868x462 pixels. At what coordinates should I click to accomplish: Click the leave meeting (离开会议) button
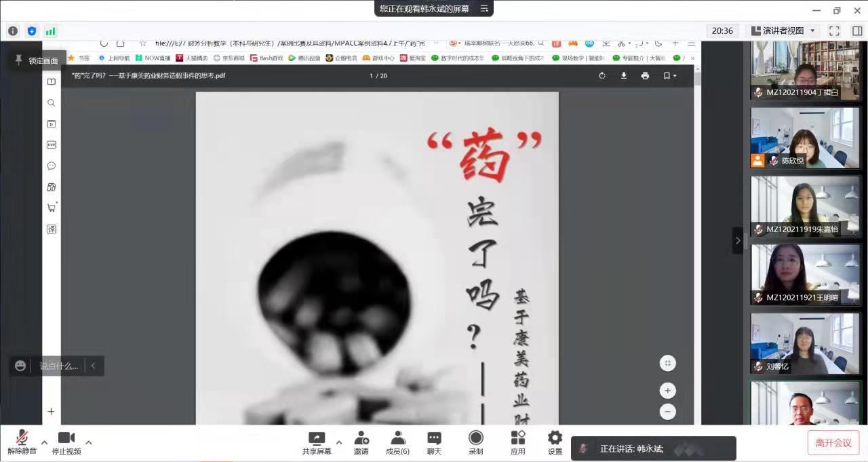tap(833, 443)
